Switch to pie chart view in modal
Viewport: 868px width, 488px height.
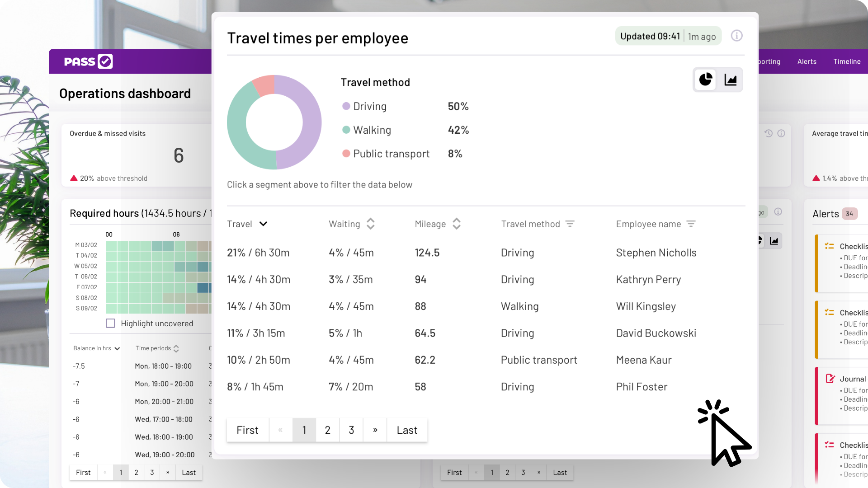[705, 80]
